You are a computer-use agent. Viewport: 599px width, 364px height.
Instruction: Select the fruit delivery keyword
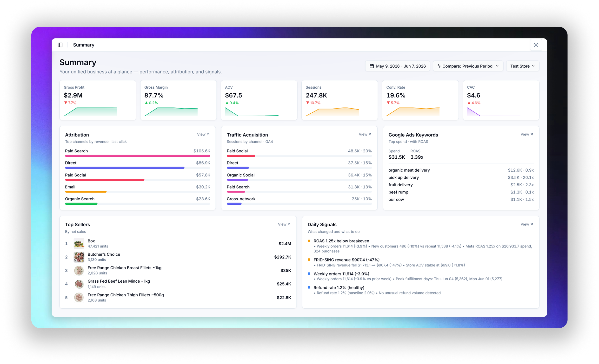[400, 185]
